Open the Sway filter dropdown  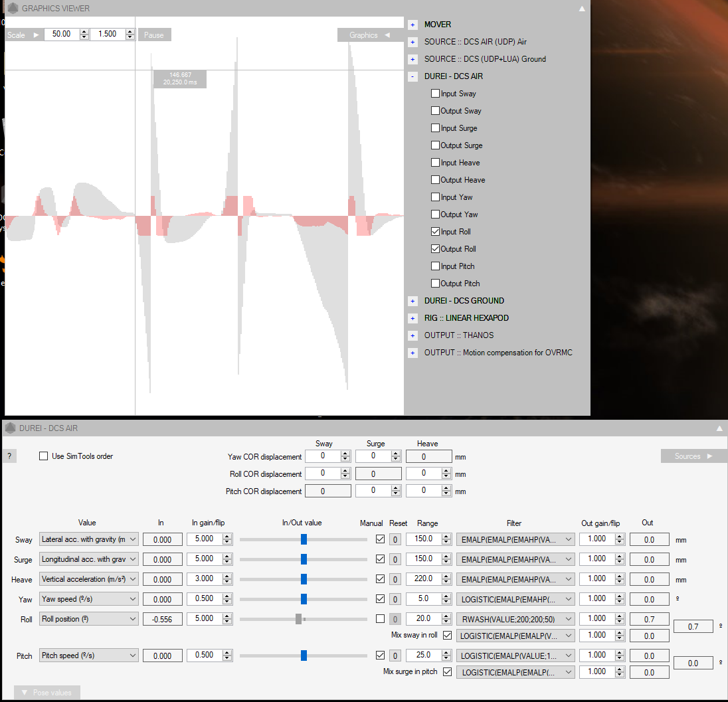(515, 539)
